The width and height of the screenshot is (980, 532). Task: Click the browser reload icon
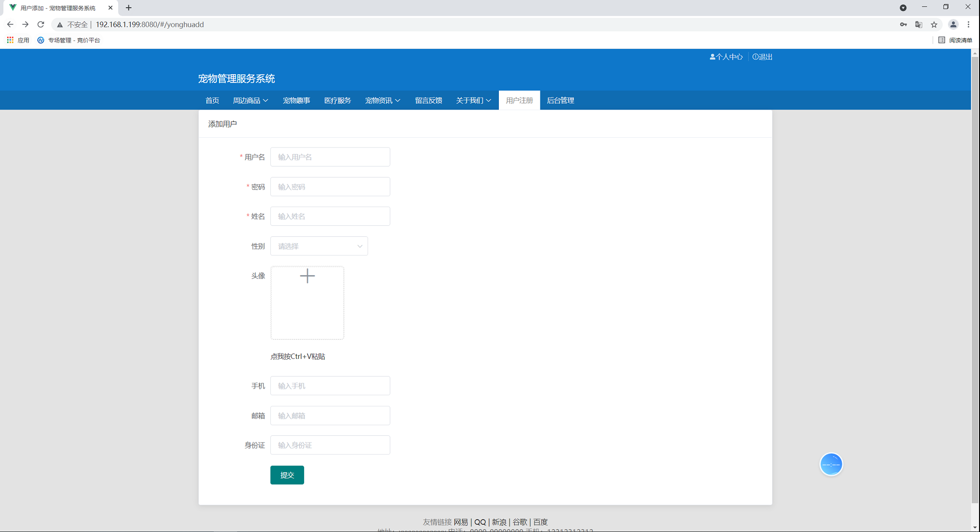41,24
